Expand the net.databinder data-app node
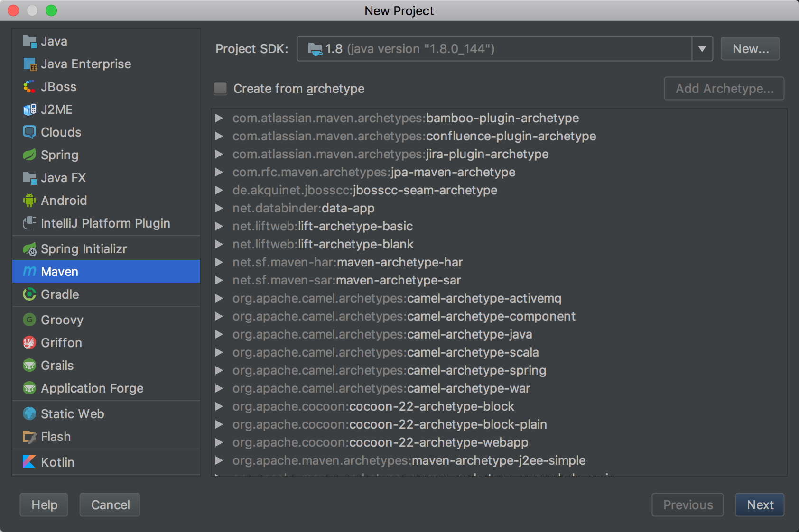 click(219, 208)
